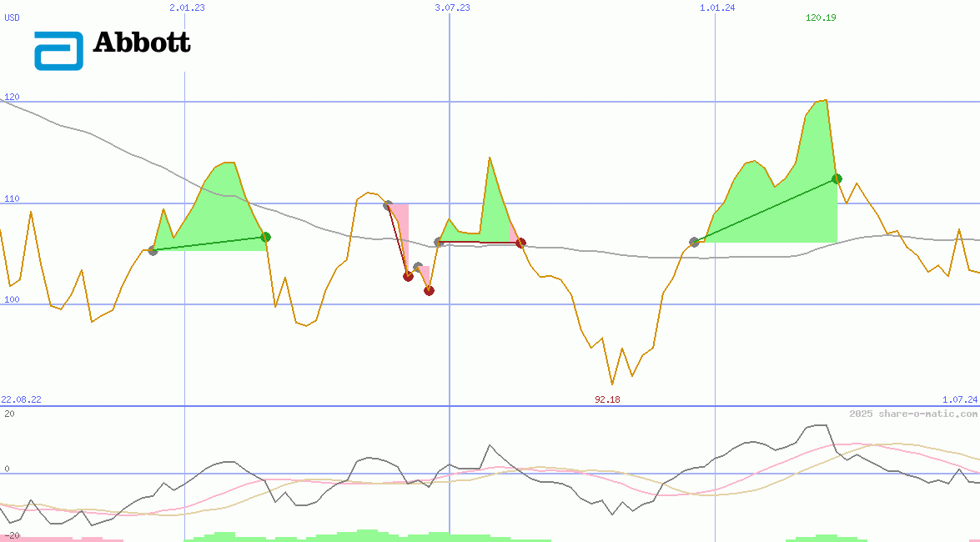Click the gray entry marker near price 110
The image size is (980, 542).
point(388,205)
